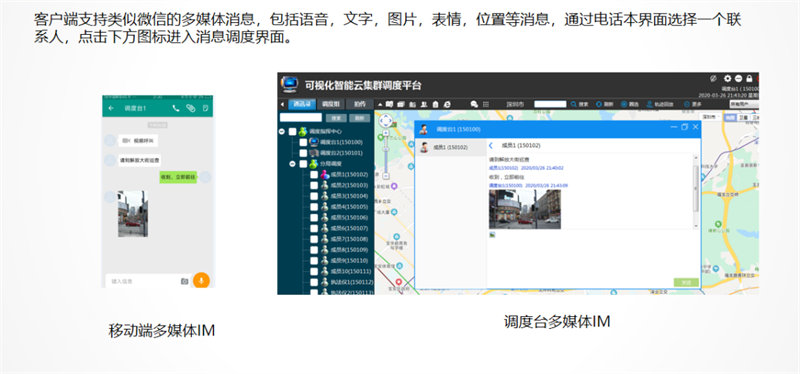
Task: Click the lock icon in platform header
Action: (x=749, y=79)
